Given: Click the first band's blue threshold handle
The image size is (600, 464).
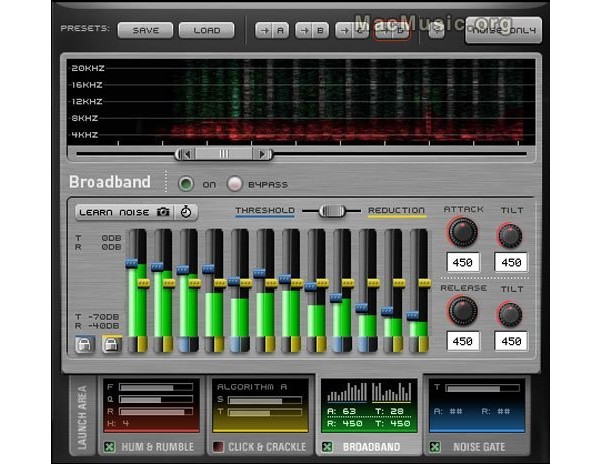Looking at the screenshot, I should pyautogui.click(x=131, y=264).
